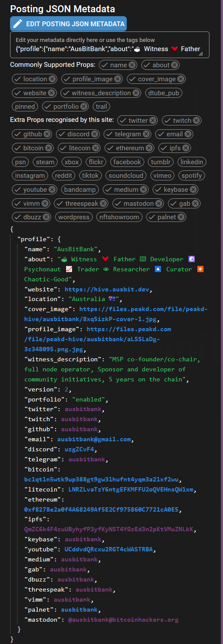Open the litecoin address link
The width and height of the screenshot is (223, 644).
point(131,489)
